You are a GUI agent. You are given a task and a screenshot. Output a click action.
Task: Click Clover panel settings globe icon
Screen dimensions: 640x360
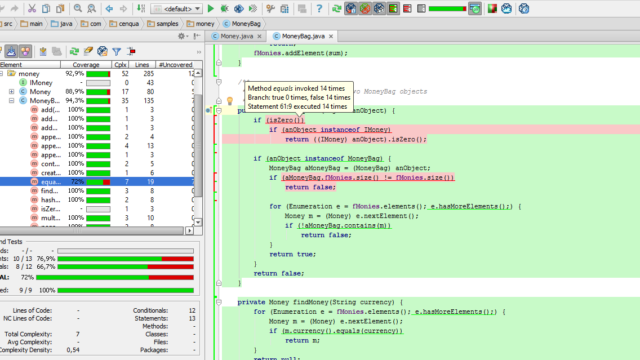[102, 51]
